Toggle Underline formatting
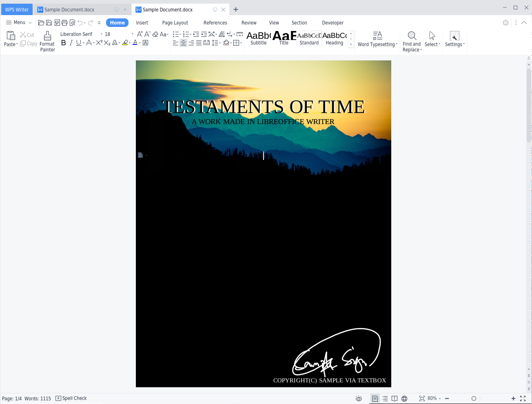The width and height of the screenshot is (532, 404). (78, 43)
